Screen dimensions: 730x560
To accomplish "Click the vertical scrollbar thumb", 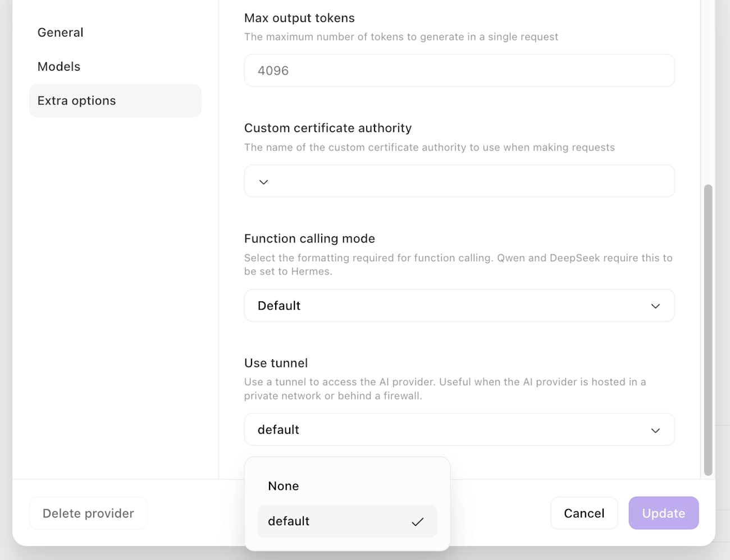I will [708, 330].
